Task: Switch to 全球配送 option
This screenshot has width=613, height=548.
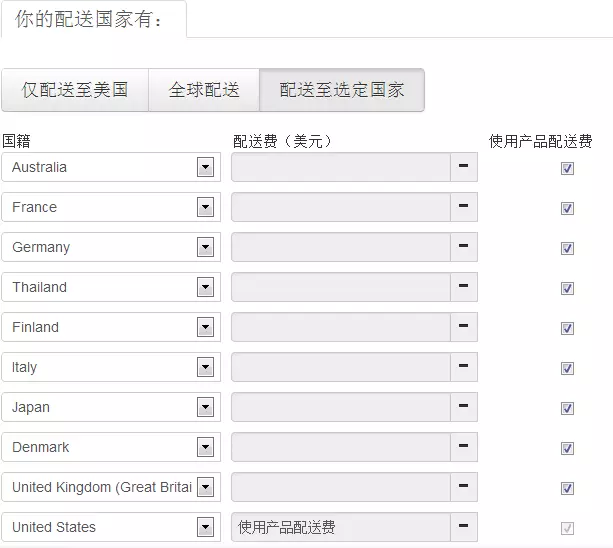Action: [204, 90]
